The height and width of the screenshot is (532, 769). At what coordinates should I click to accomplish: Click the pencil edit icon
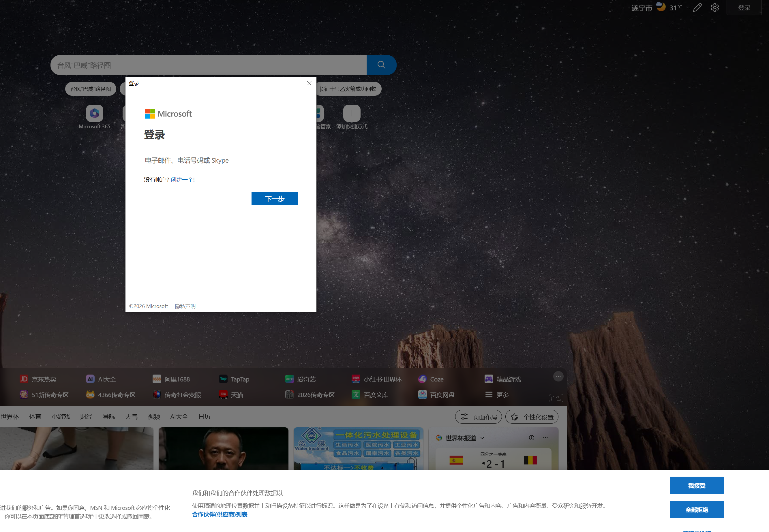(x=697, y=8)
